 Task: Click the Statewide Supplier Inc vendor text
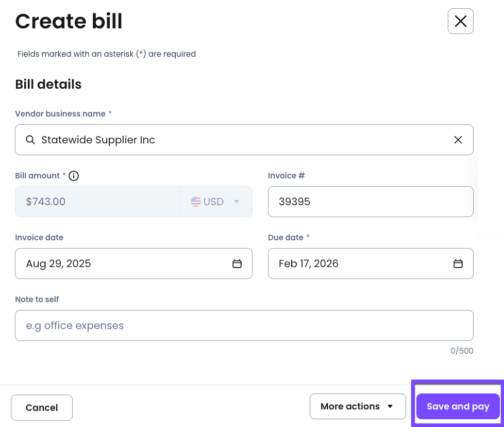point(98,140)
